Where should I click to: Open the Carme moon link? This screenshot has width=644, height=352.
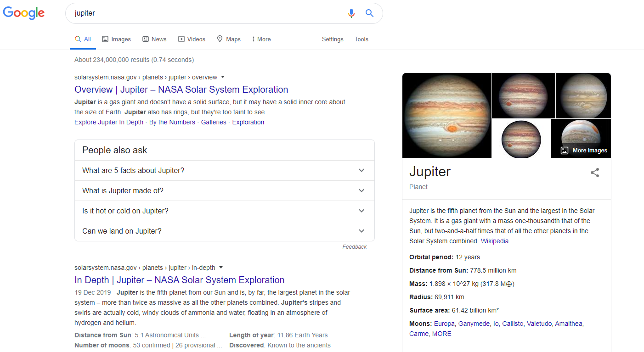point(419,334)
